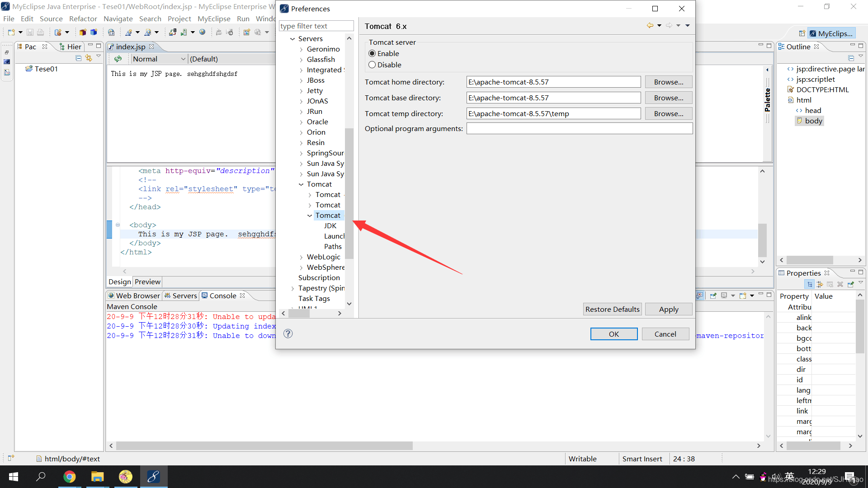Click the back arrow in Preferences header
Screen dimensions: 868x488
pos(650,26)
